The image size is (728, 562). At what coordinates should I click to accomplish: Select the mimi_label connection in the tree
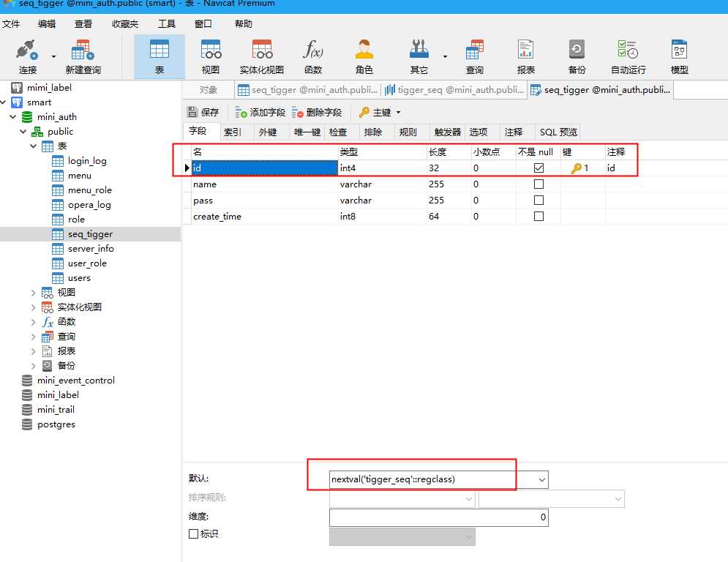point(49,87)
